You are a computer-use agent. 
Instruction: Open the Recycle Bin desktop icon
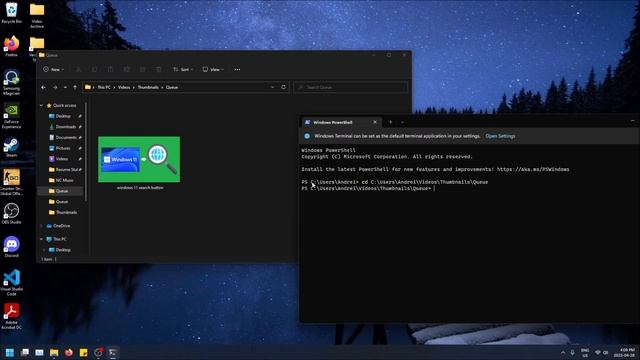(11, 13)
